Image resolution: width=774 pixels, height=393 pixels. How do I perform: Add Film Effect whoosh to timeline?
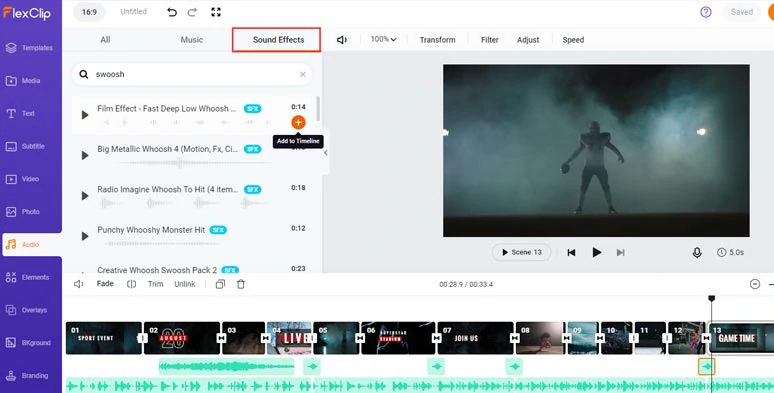(298, 122)
